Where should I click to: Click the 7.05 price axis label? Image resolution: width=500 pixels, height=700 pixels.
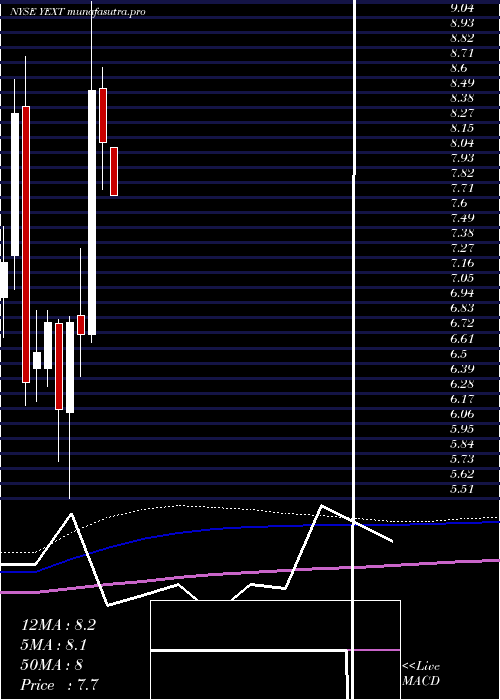coord(462,278)
